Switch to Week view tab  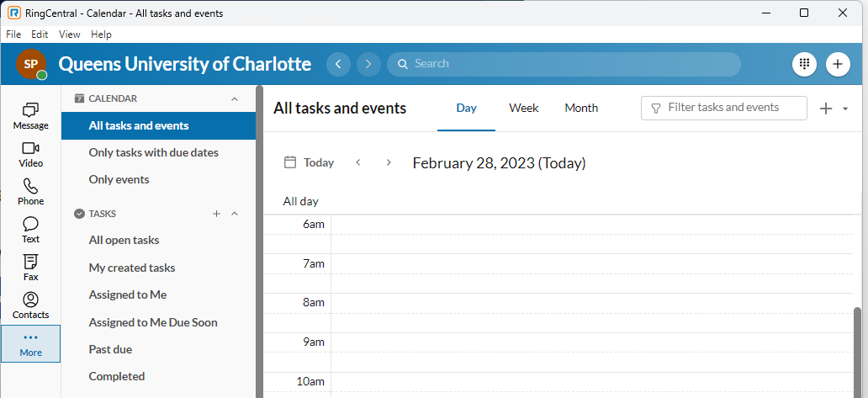[524, 109]
